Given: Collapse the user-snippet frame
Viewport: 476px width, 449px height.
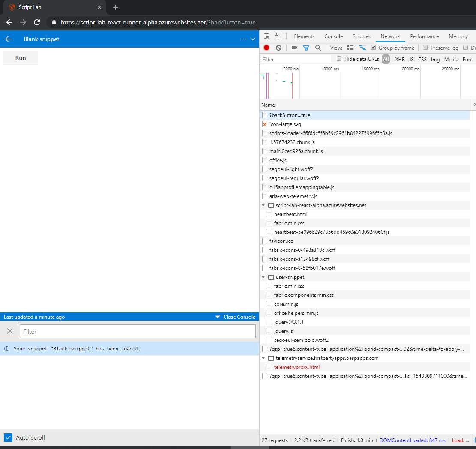Looking at the screenshot, I should pos(263,277).
